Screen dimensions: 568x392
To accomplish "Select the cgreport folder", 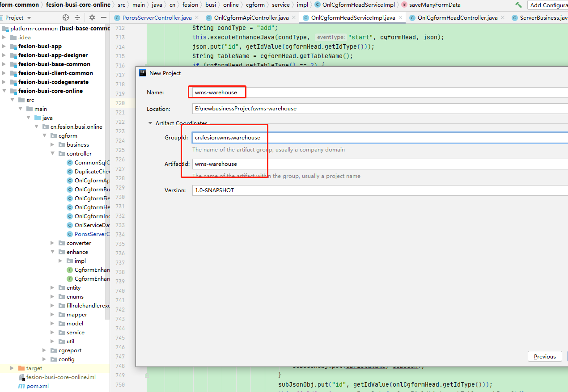I will point(70,350).
